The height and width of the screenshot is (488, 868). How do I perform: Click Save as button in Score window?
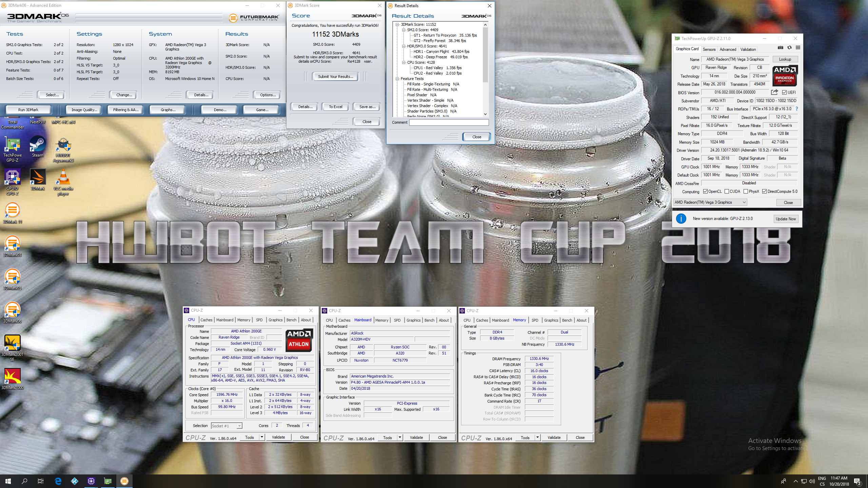coord(367,107)
